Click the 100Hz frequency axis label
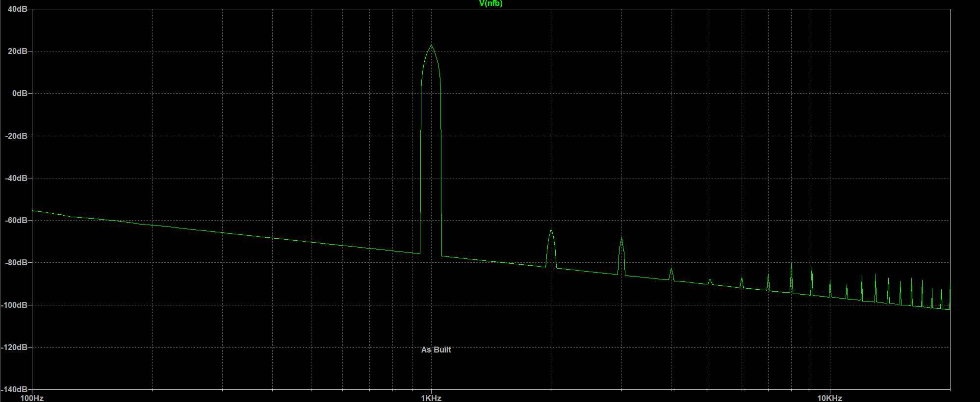The height and width of the screenshot is (402, 980). click(32, 398)
